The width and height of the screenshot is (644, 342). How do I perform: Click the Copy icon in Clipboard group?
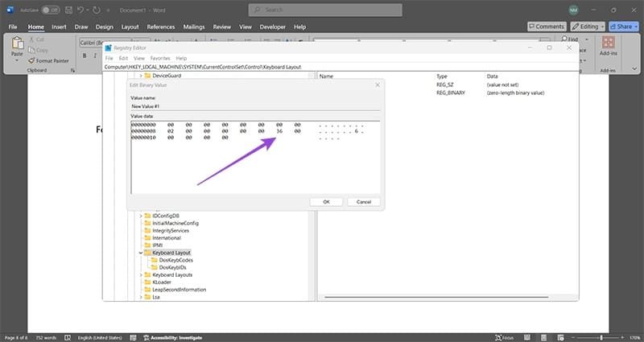(32, 50)
